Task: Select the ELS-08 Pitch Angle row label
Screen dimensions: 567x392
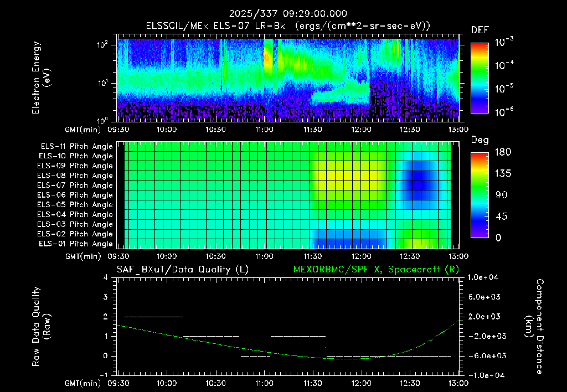Action: point(75,176)
